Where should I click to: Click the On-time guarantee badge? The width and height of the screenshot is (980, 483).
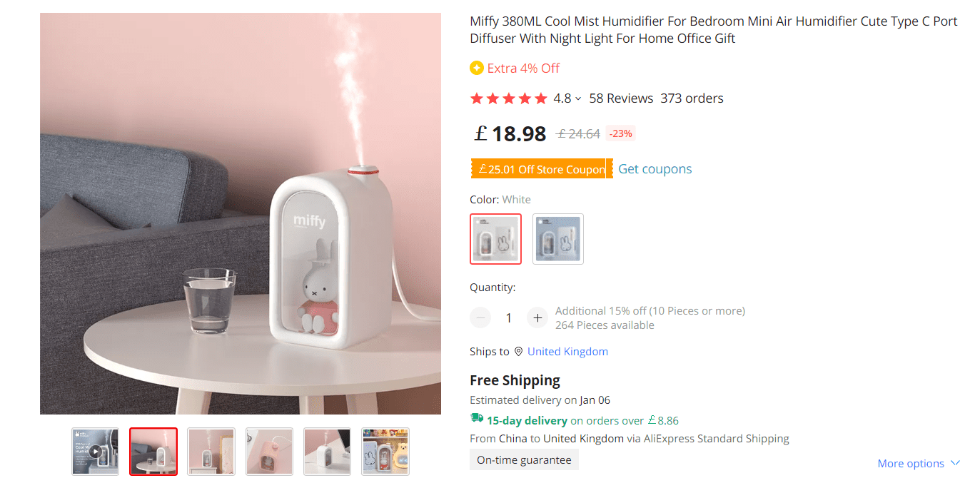[524, 459]
